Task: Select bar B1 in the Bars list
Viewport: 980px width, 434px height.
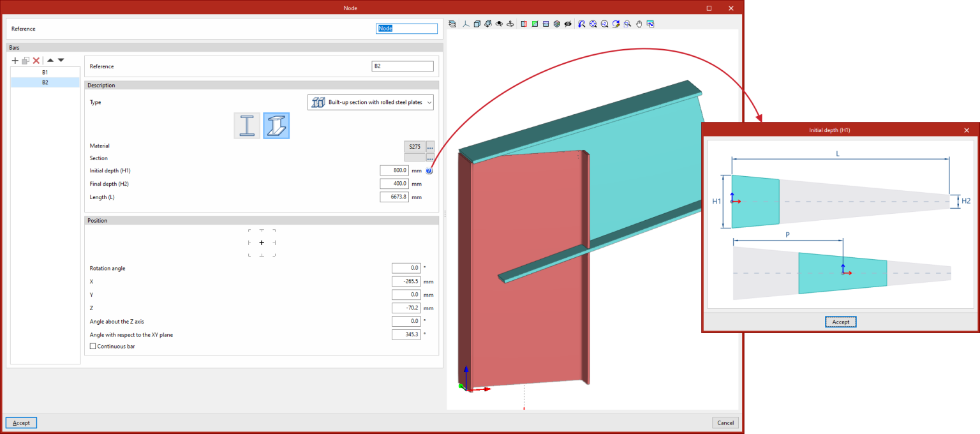Action: (x=45, y=72)
